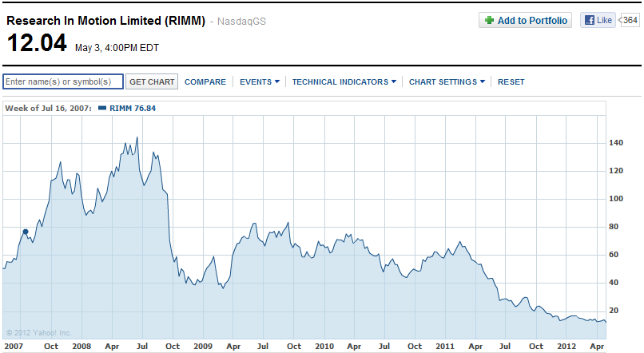Image resolution: width=644 pixels, height=353 pixels.
Task: Click the Facebook Like button
Action: coord(598,20)
